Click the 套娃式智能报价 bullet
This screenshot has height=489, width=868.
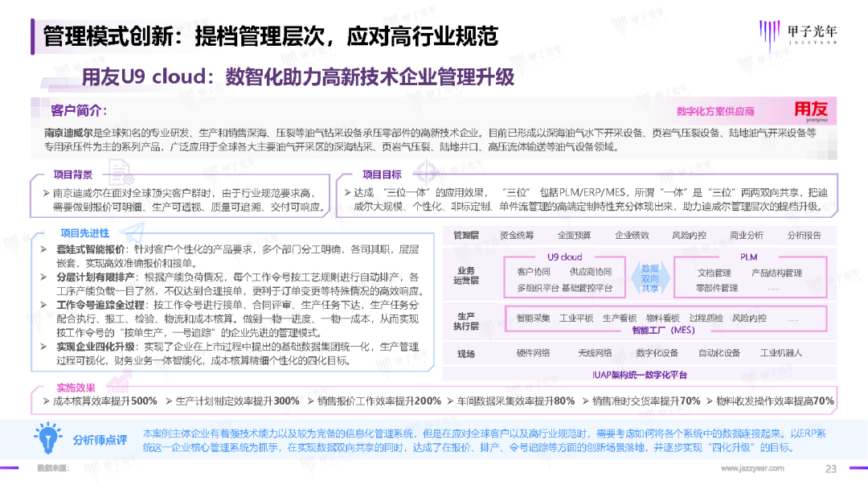pos(91,250)
